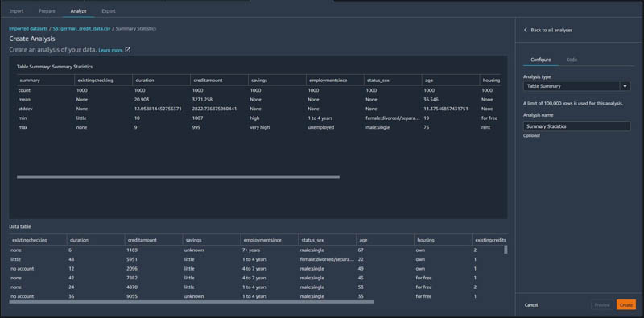This screenshot has height=318, width=644.
Task: Click the age header in summary table
Action: (428, 81)
